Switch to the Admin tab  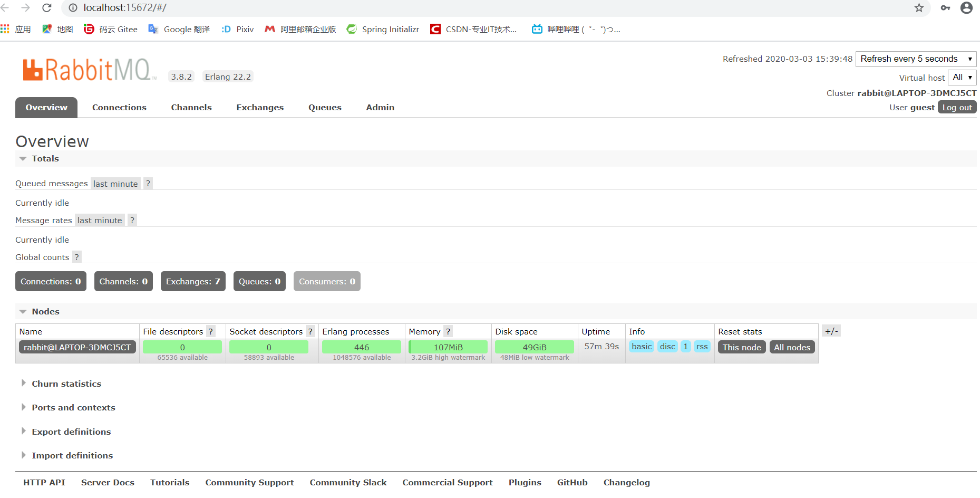380,107
